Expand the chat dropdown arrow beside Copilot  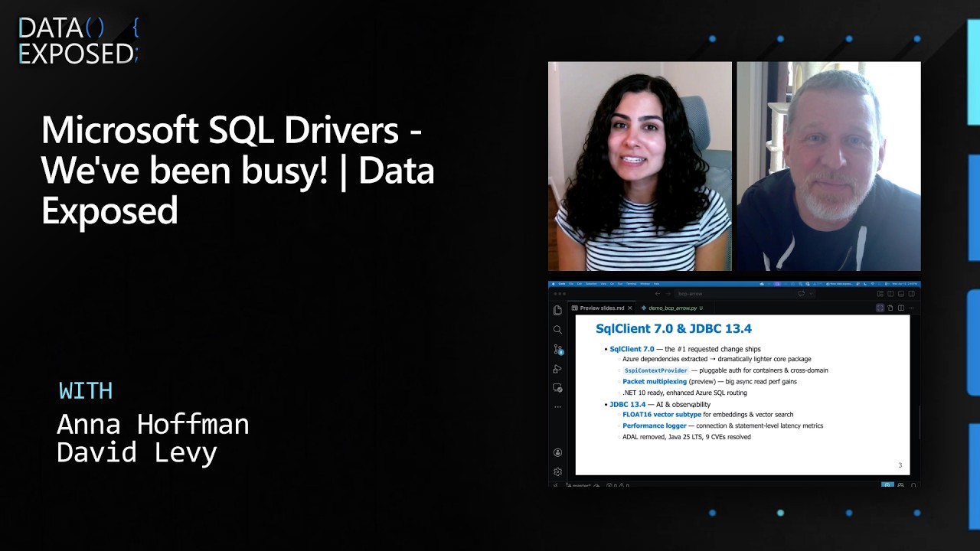pyautogui.click(x=811, y=294)
